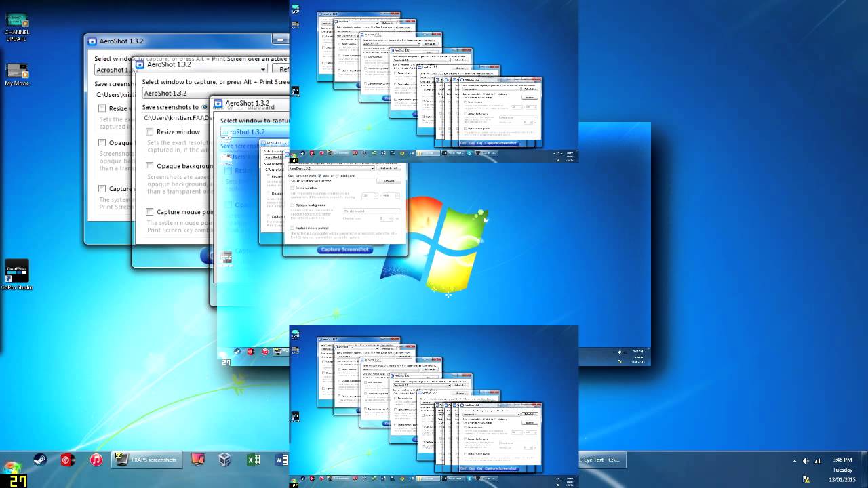This screenshot has height=488, width=868.
Task: Launch Excel from the taskbar
Action: (x=254, y=460)
